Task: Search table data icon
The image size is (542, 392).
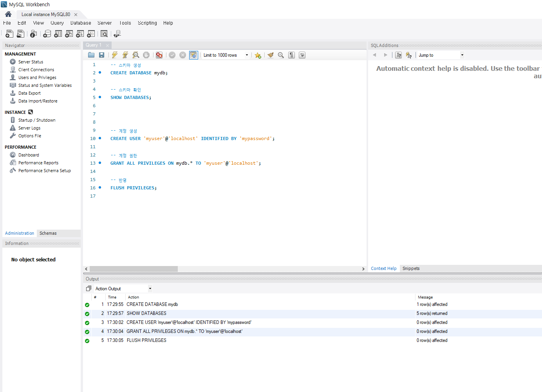Action: tap(104, 34)
